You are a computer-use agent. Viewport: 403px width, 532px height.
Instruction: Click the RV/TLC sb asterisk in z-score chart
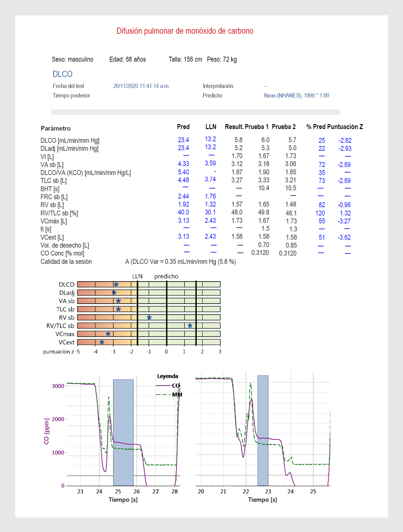tap(190, 326)
